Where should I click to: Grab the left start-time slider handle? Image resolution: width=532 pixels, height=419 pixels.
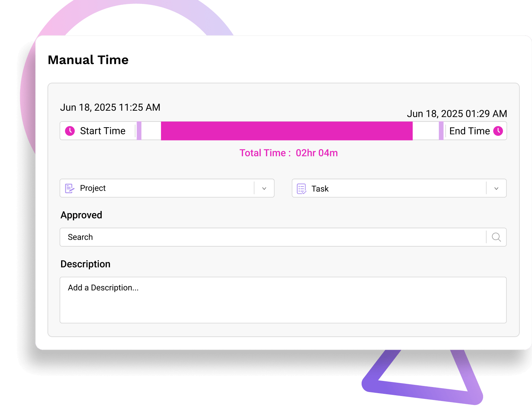pos(139,131)
